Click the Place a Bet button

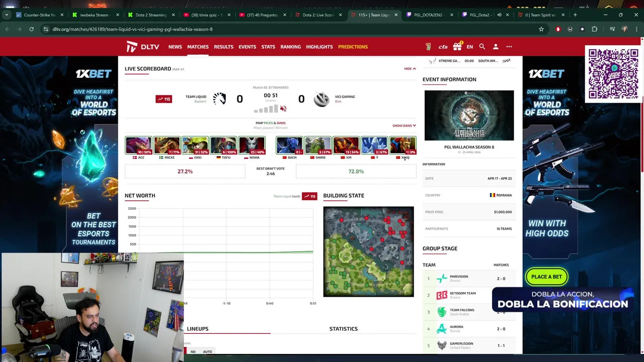[x=546, y=277]
